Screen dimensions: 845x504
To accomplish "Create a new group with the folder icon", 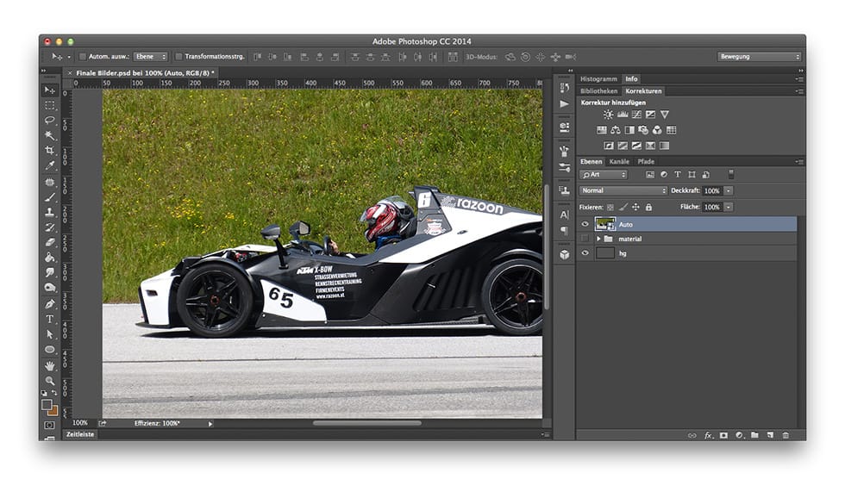I will click(754, 435).
